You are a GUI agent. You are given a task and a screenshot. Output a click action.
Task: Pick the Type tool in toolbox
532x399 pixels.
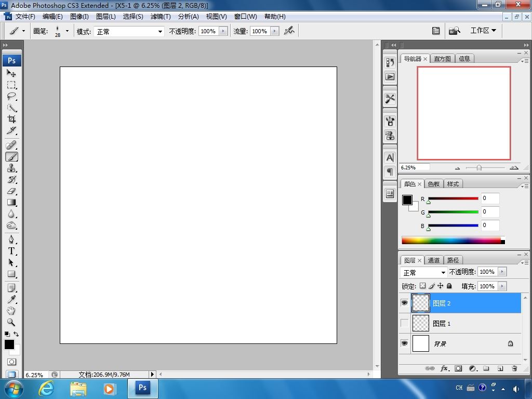point(11,251)
